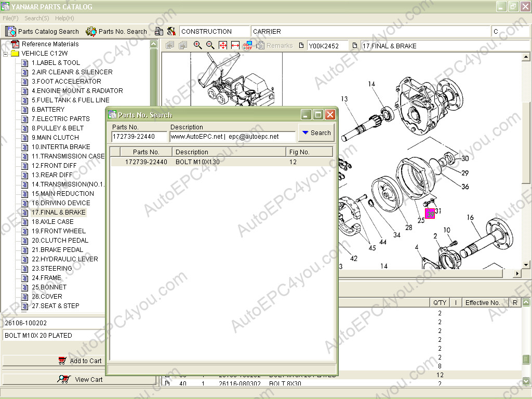Click the fit-width horizontal arrows icon
This screenshot has height=399, width=532.
coord(235,45)
